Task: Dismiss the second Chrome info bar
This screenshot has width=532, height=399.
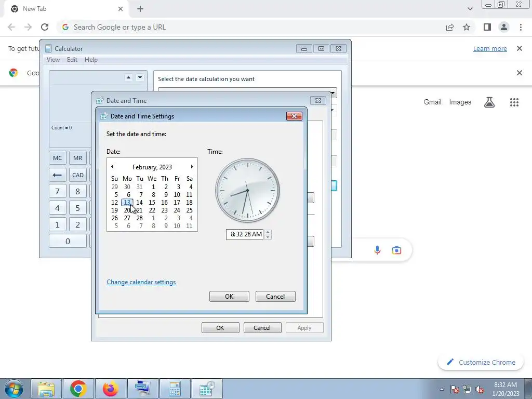Action: [x=520, y=73]
